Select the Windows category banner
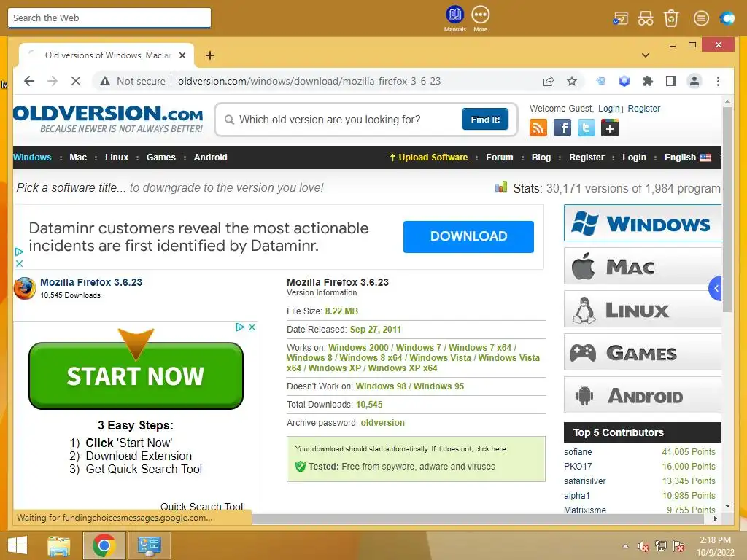Screen dimensions: 747x560 642,223
